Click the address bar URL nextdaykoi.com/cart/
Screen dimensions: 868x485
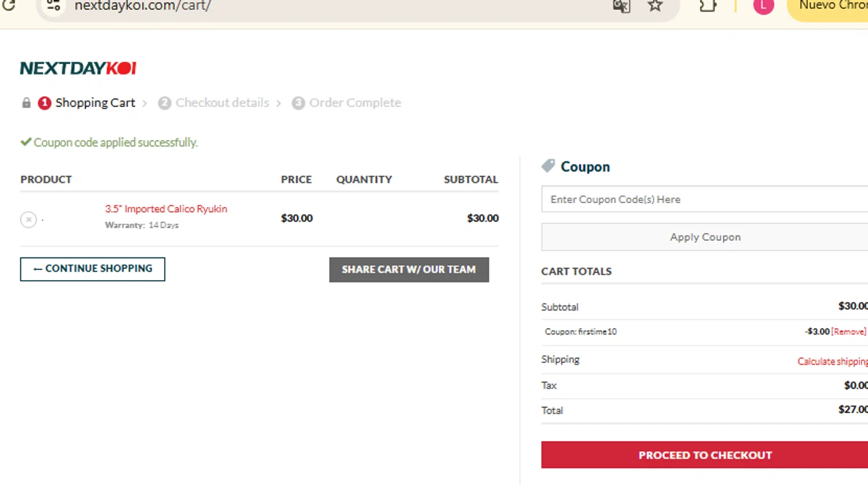pyautogui.click(x=142, y=6)
